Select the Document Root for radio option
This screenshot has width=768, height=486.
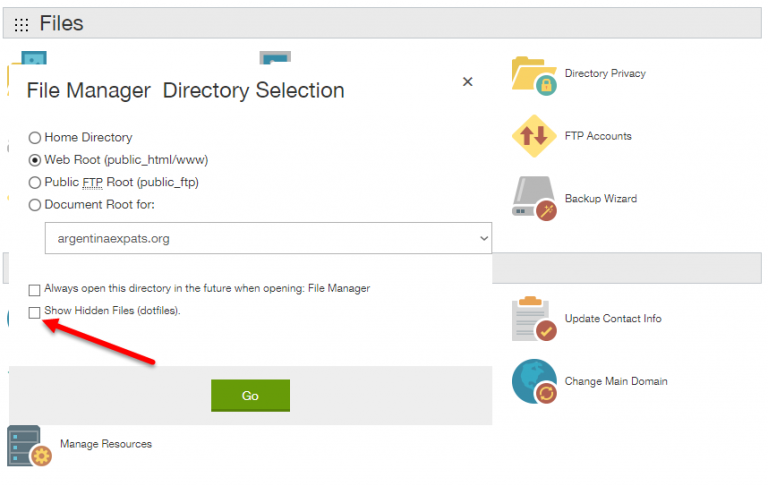[34, 205]
